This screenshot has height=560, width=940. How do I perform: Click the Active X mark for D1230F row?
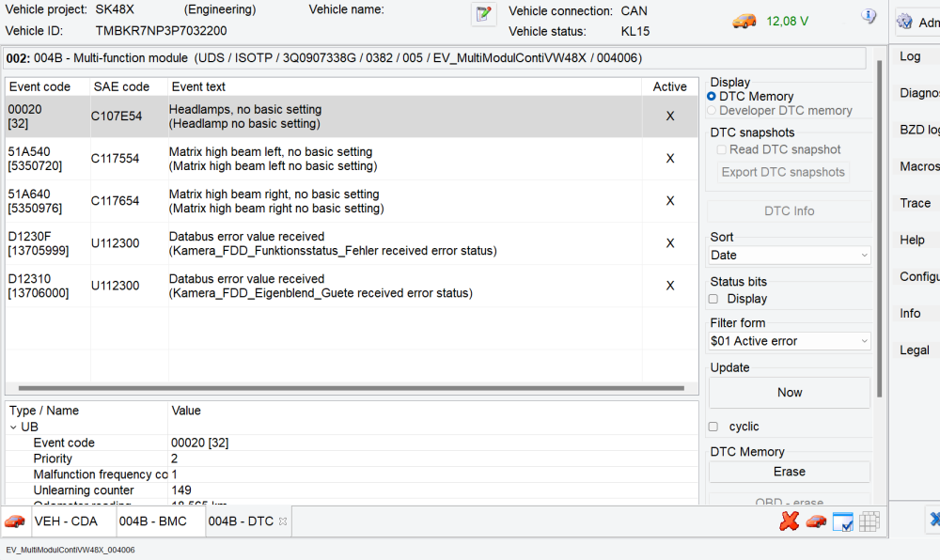[670, 243]
